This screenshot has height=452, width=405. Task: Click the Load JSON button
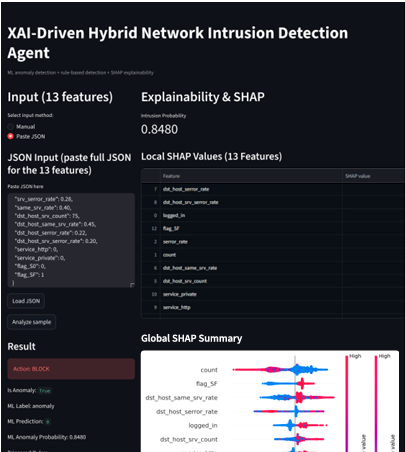26,301
